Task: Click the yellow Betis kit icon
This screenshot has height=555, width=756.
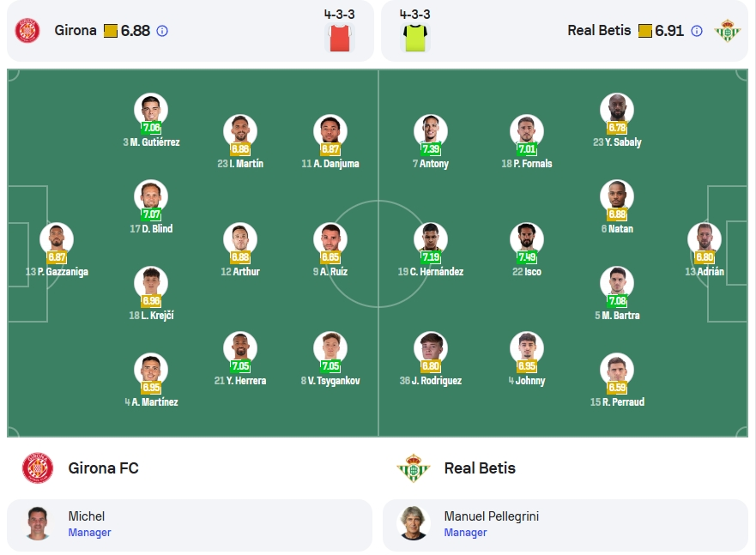Action: tap(415, 38)
